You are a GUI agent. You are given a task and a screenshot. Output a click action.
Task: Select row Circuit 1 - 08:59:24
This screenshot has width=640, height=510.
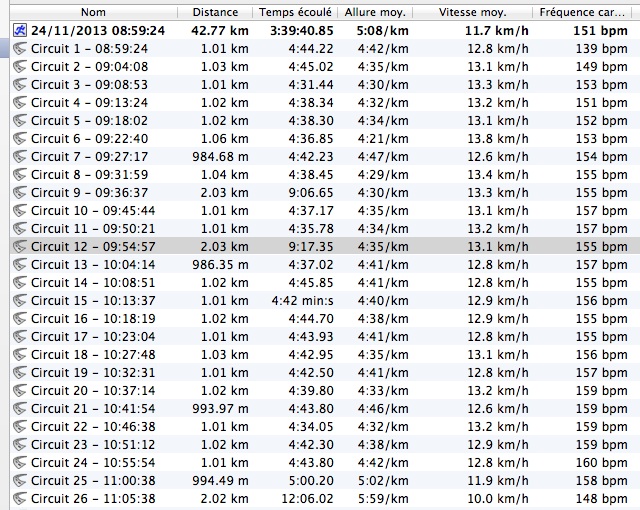[325, 49]
